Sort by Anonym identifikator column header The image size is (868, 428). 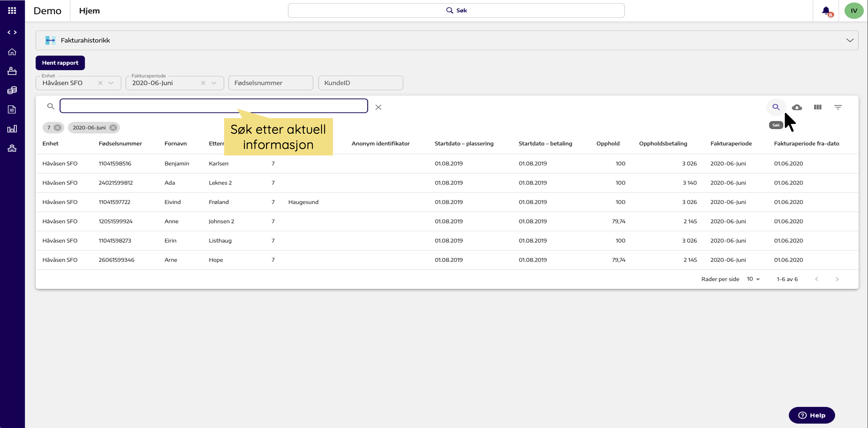pyautogui.click(x=381, y=144)
